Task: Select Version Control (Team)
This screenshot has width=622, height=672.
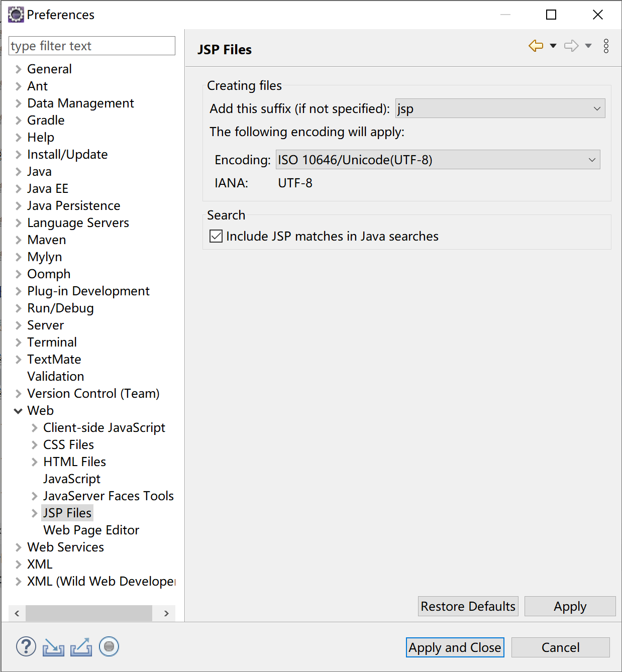Action: coord(93,393)
